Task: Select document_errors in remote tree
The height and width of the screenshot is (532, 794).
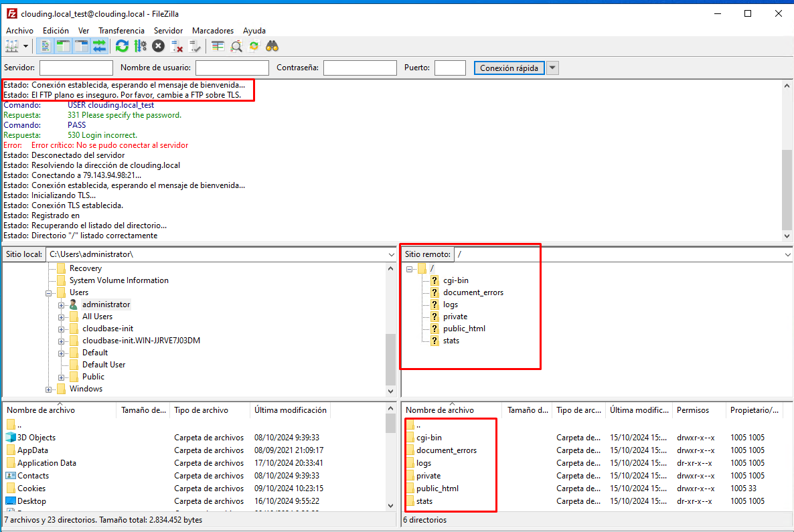Action: [x=473, y=292]
